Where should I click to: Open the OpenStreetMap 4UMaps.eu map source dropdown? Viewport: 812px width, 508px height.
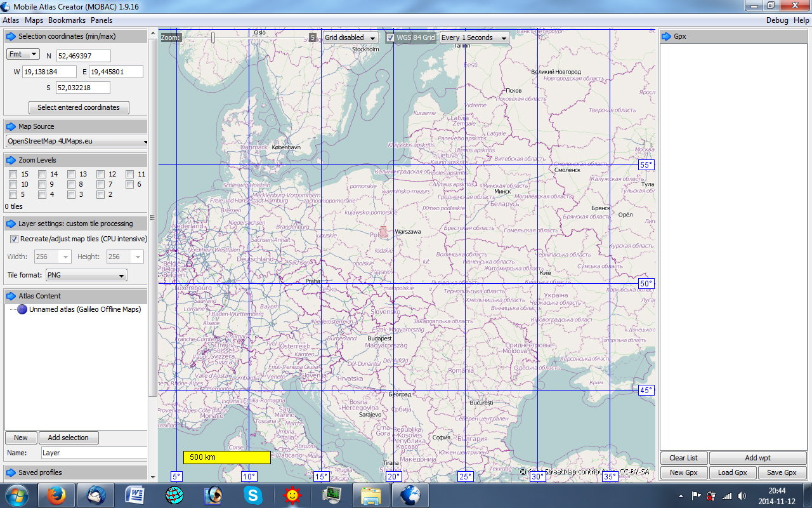76,141
